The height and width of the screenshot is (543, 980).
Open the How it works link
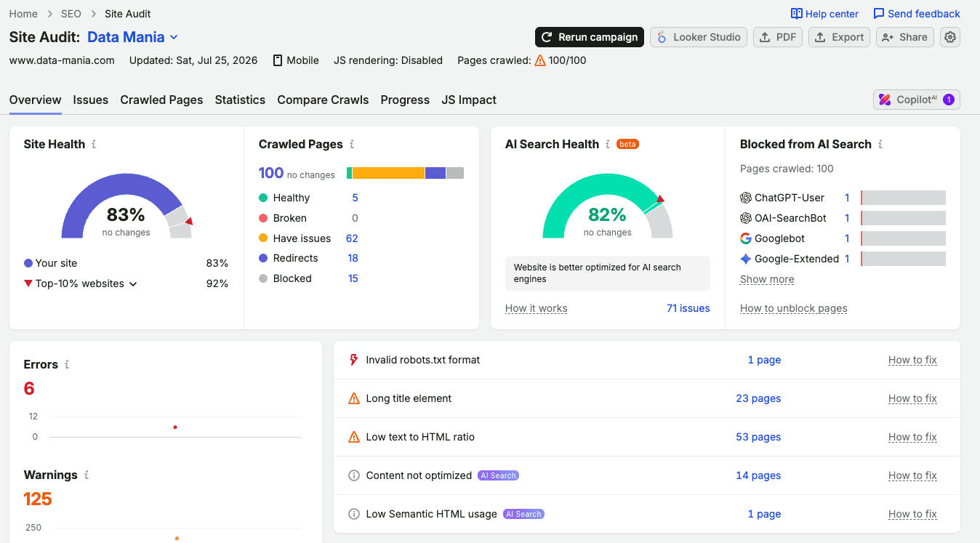pos(537,308)
